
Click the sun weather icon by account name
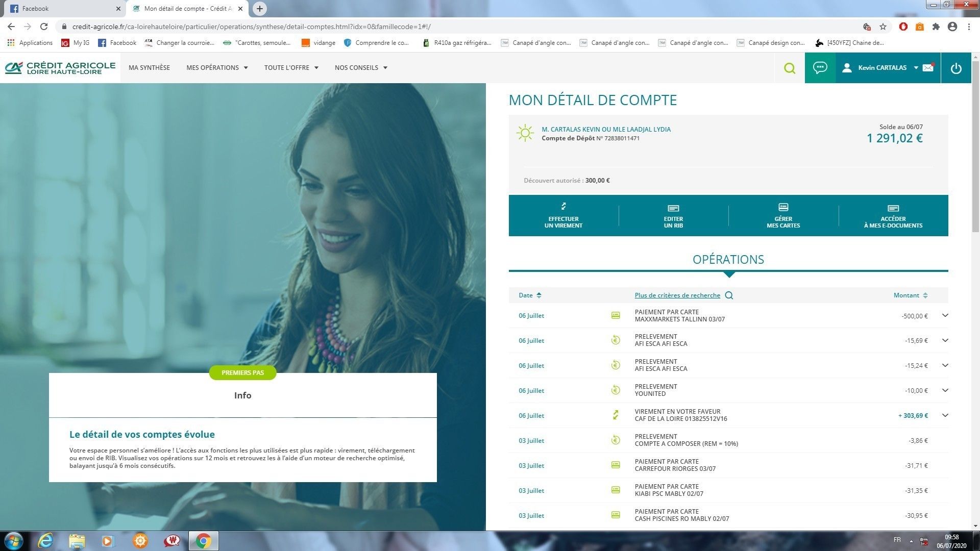(525, 133)
